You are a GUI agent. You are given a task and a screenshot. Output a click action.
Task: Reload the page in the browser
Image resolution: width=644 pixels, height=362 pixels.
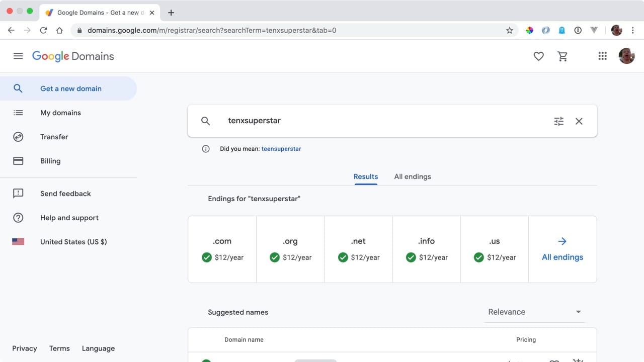43,30
